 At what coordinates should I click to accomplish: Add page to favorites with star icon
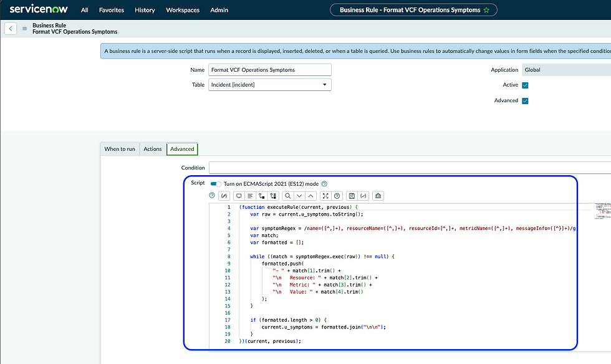click(486, 10)
